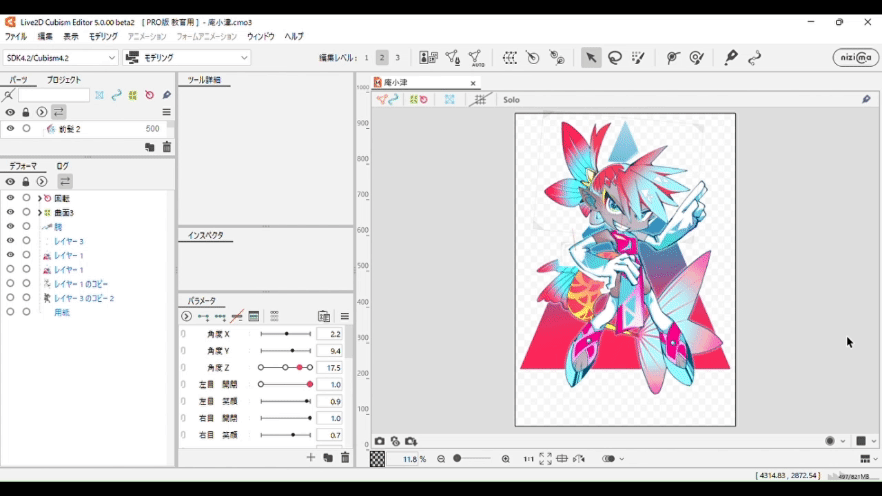Viewport: 882px width, 496px height.
Task: Click the canvas zoom slider
Action: point(471,459)
